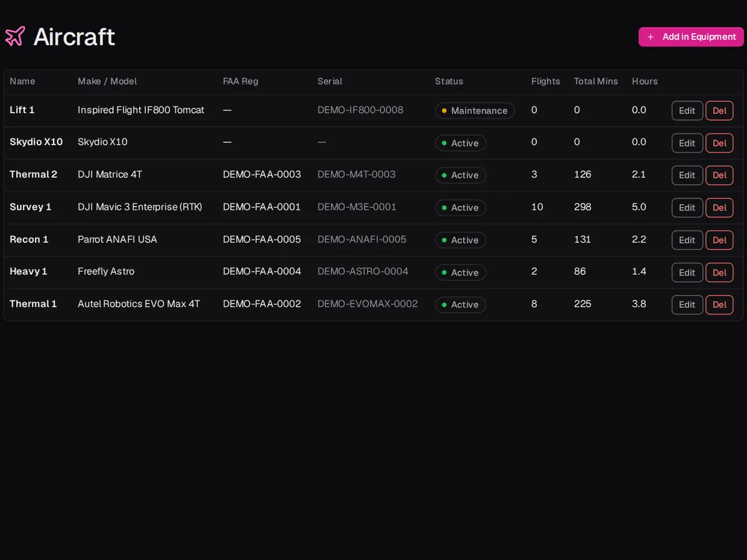
Task: Delete the Thermal 2 aircraft
Action: [720, 175]
